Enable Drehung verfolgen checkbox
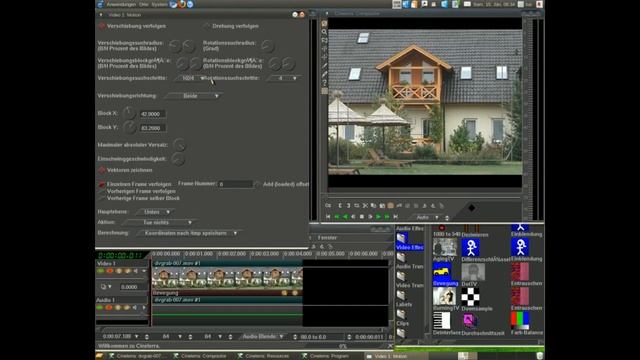This screenshot has width=640, height=360. pos(207,26)
